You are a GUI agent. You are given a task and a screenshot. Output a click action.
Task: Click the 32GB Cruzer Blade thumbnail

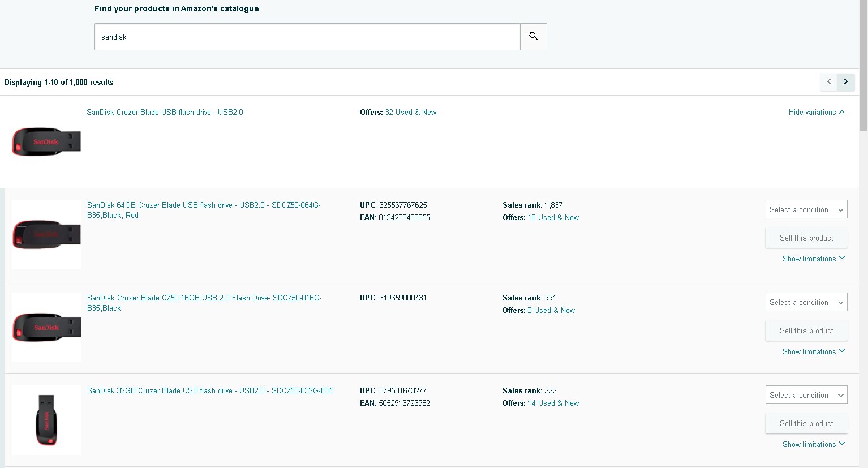point(46,420)
